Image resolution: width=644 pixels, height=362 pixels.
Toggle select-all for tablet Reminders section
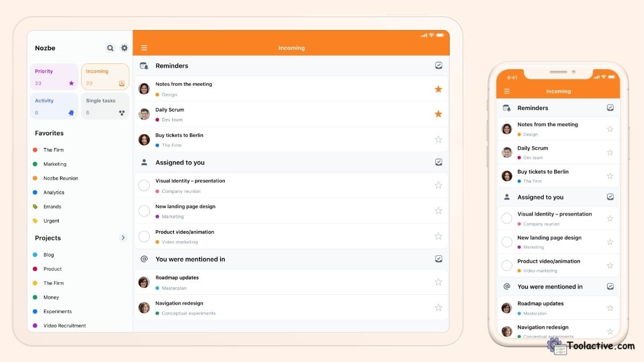click(438, 65)
